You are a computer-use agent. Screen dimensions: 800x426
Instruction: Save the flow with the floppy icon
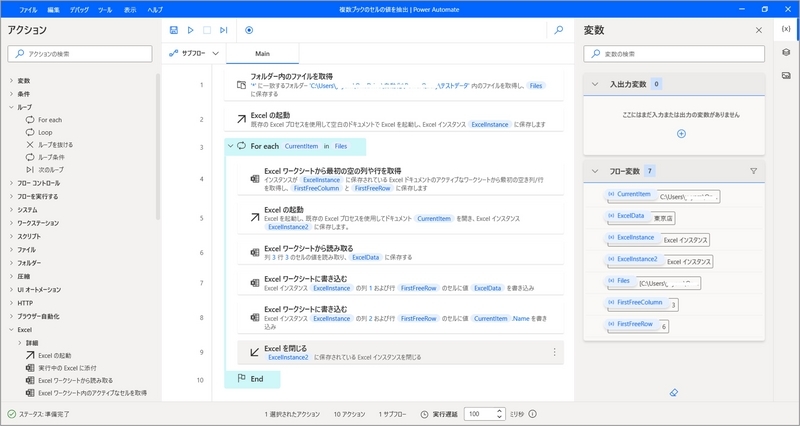pos(173,30)
